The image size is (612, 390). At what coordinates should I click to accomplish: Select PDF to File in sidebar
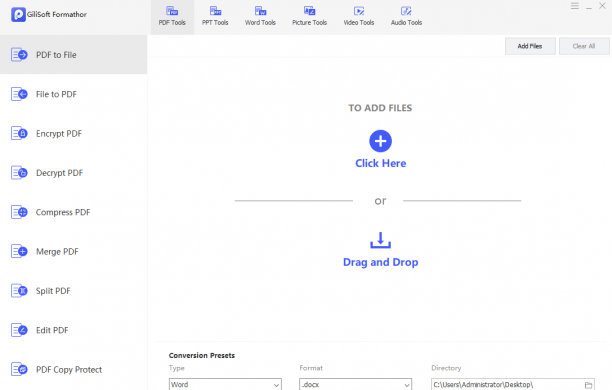click(x=73, y=55)
